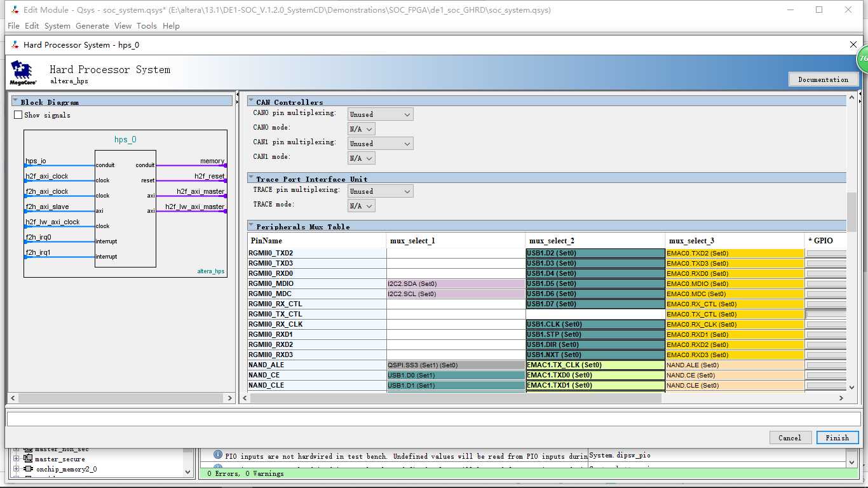The width and height of the screenshot is (868, 488).
Task: Select USB1.D0 (Set1) mux cell
Action: pos(456,375)
